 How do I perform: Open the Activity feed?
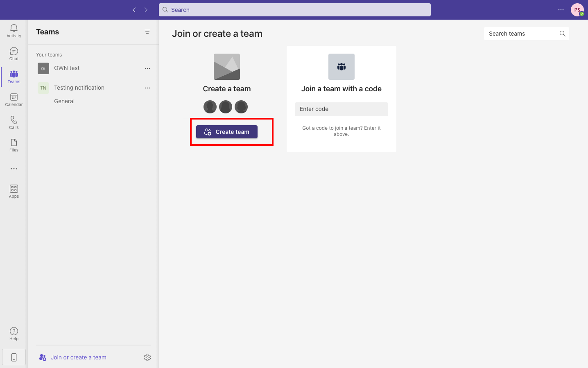[x=14, y=31]
